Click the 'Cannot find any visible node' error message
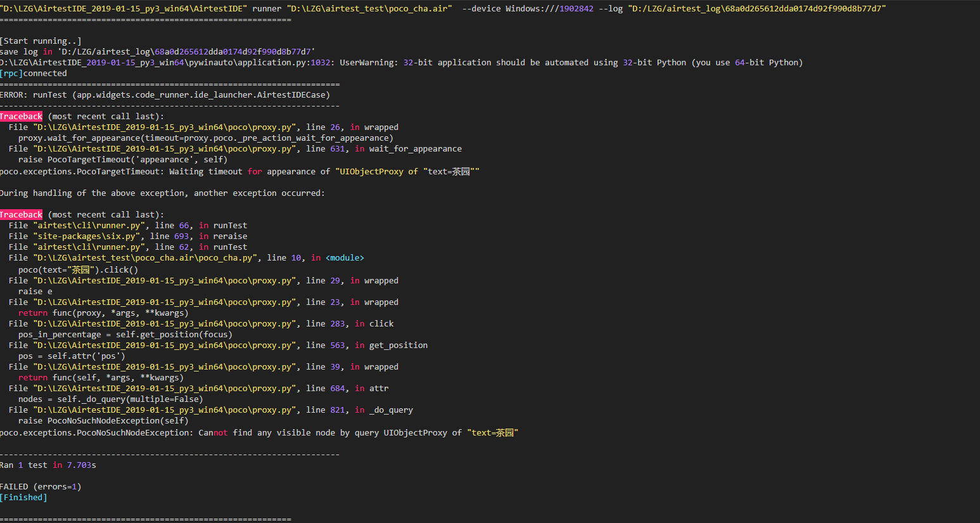Viewport: 980px width, 523px height. (x=259, y=433)
